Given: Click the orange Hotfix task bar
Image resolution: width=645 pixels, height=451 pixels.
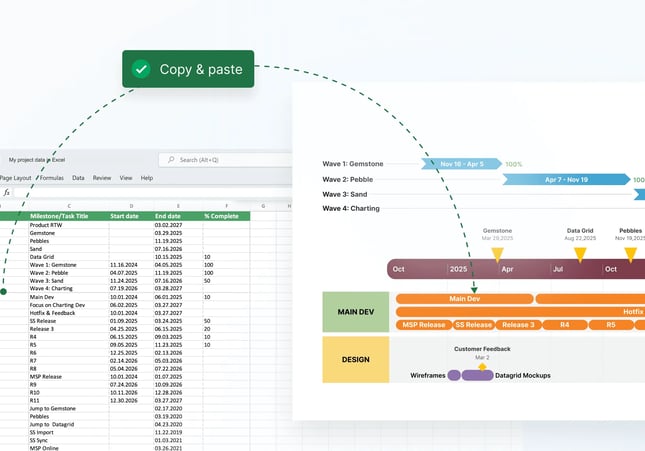Looking at the screenshot, I should pyautogui.click(x=520, y=312).
